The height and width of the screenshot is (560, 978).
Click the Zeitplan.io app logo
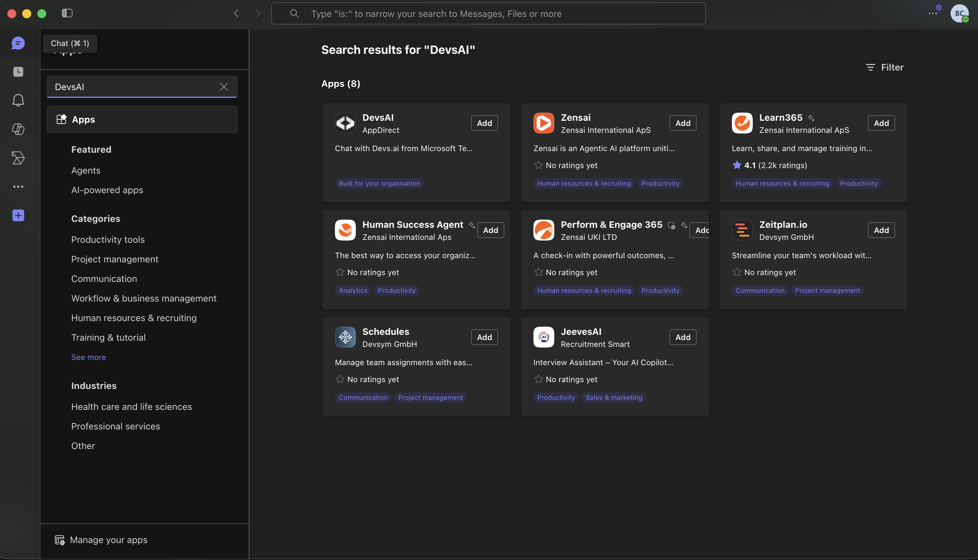click(742, 230)
